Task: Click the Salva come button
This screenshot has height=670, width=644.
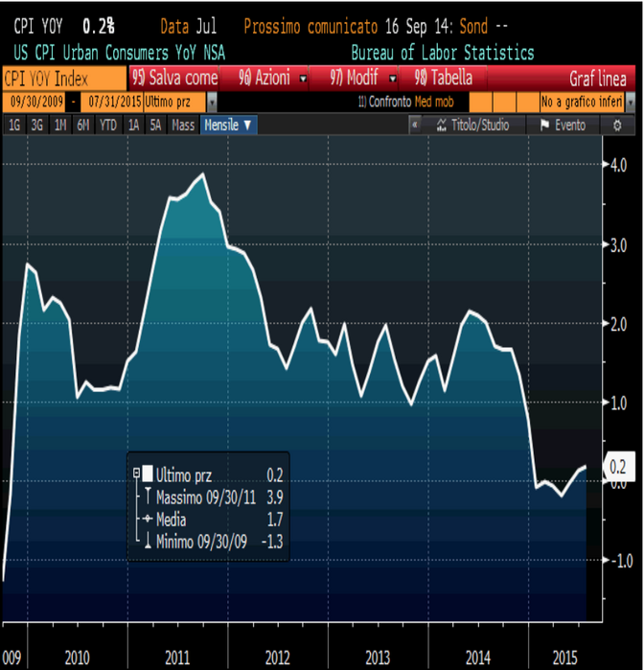Action: point(175,78)
